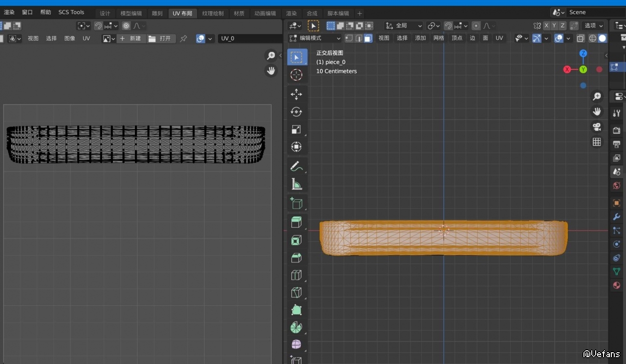
Task: Click the 新建 button in UV editor
Action: pyautogui.click(x=130, y=39)
